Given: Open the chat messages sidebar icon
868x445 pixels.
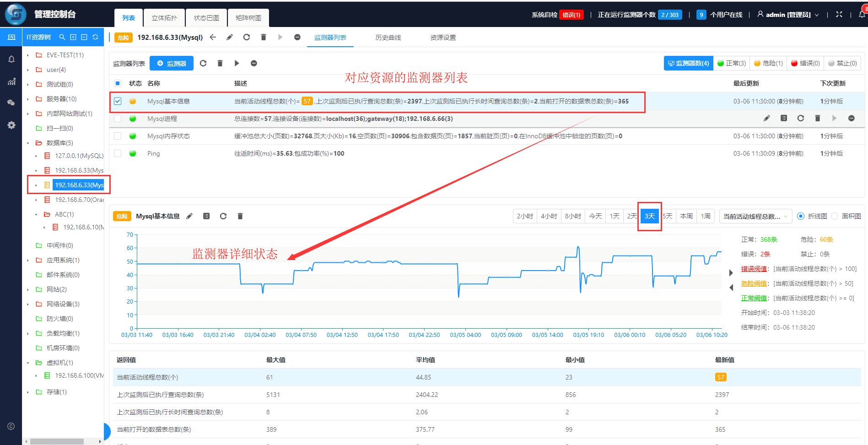Looking at the screenshot, I should pyautogui.click(x=11, y=103).
